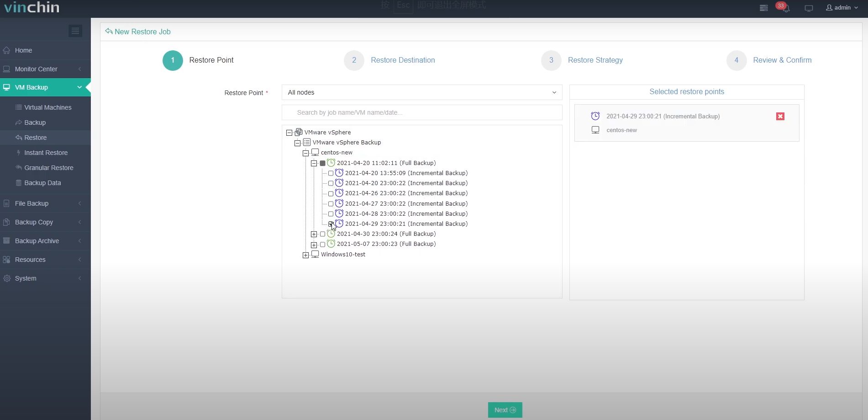The height and width of the screenshot is (420, 868).
Task: Collapse the 2021-04-20 11:02:11 Full Backup node
Action: (x=314, y=163)
